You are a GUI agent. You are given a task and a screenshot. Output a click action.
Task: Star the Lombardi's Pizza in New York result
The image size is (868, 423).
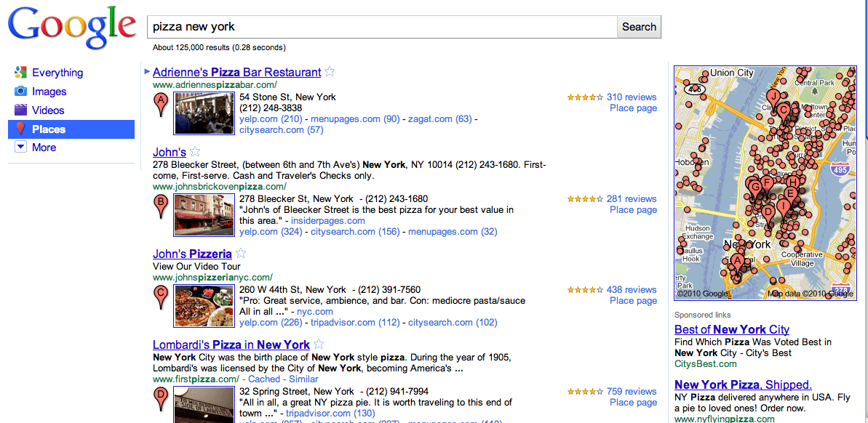click(x=319, y=345)
